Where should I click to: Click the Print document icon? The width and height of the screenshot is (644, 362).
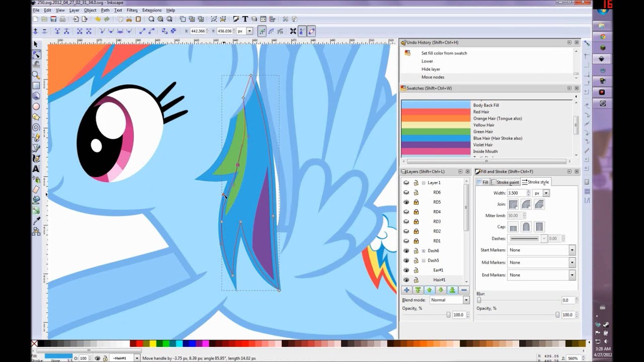pos(62,19)
